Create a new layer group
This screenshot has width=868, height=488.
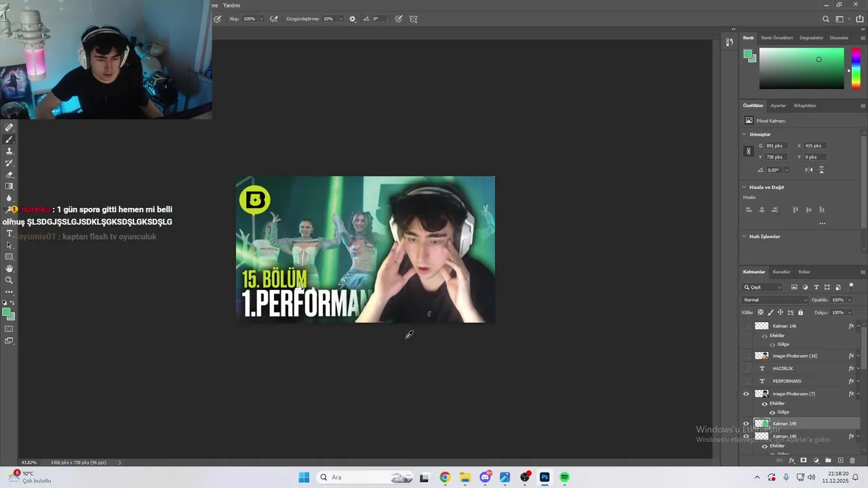828,461
